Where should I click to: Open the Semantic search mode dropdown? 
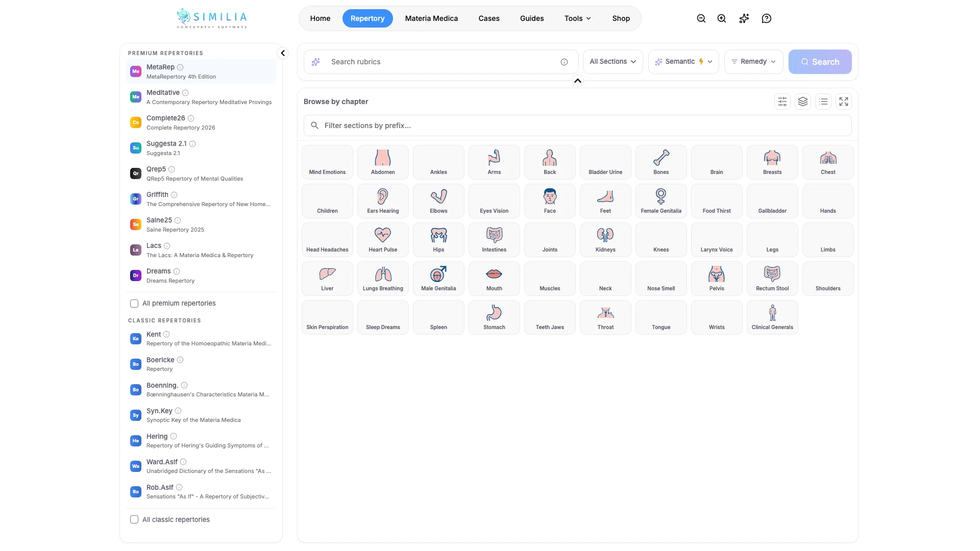683,62
